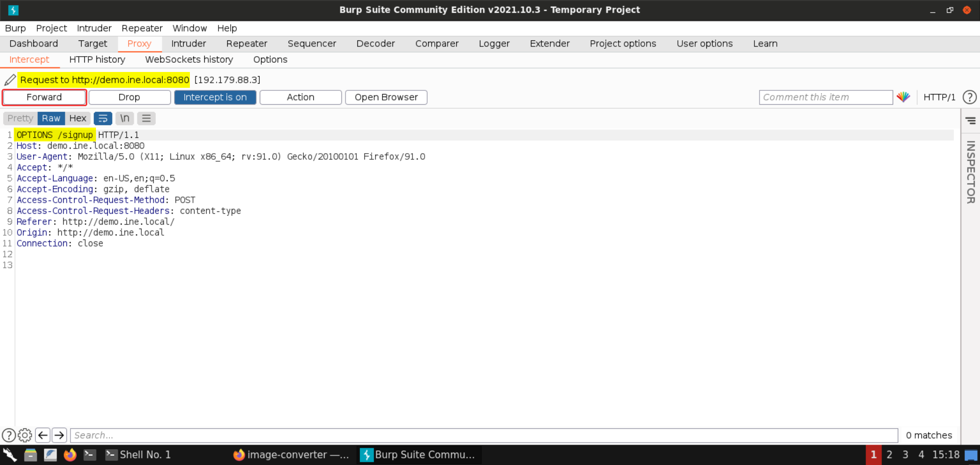Viewport: 980px width, 465px height.
Task: Drop the intercepted request
Action: [x=130, y=97]
